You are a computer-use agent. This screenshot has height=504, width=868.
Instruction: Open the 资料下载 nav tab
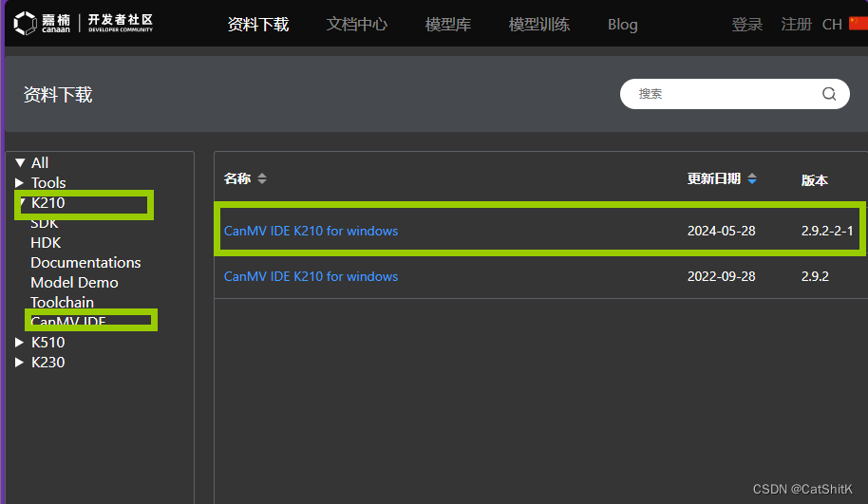(x=258, y=25)
